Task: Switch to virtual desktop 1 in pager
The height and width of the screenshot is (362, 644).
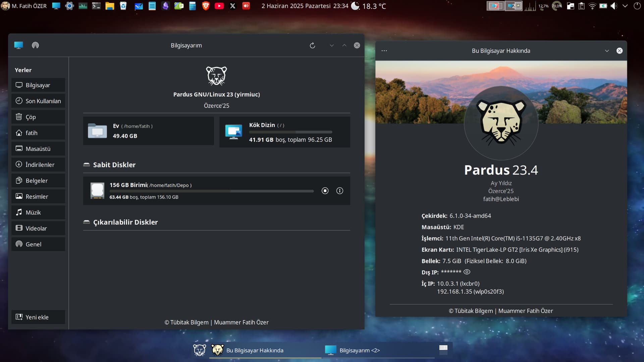Action: (495, 6)
